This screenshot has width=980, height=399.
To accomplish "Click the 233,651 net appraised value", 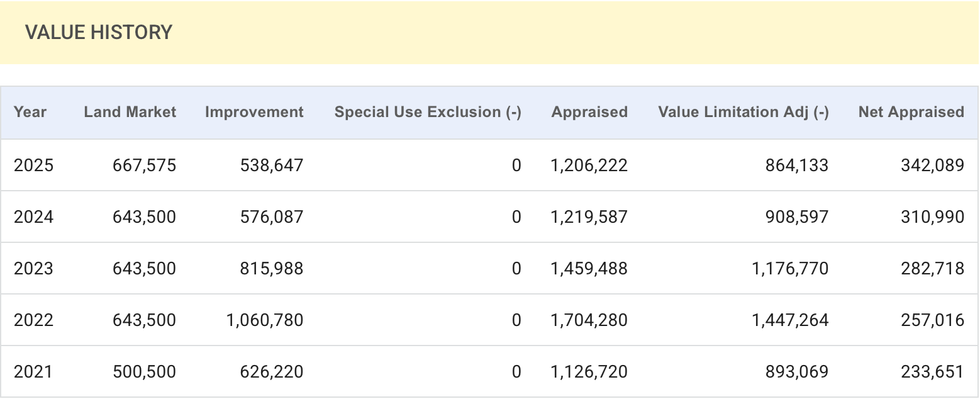I will click(x=932, y=372).
